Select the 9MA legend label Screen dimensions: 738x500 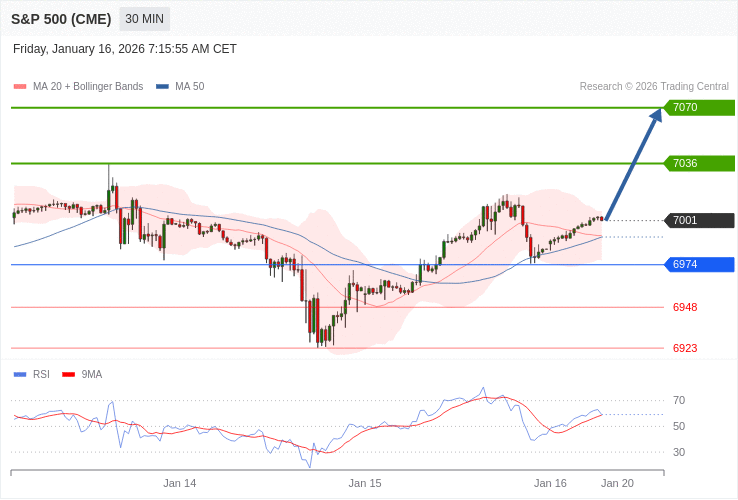pyautogui.click(x=92, y=375)
